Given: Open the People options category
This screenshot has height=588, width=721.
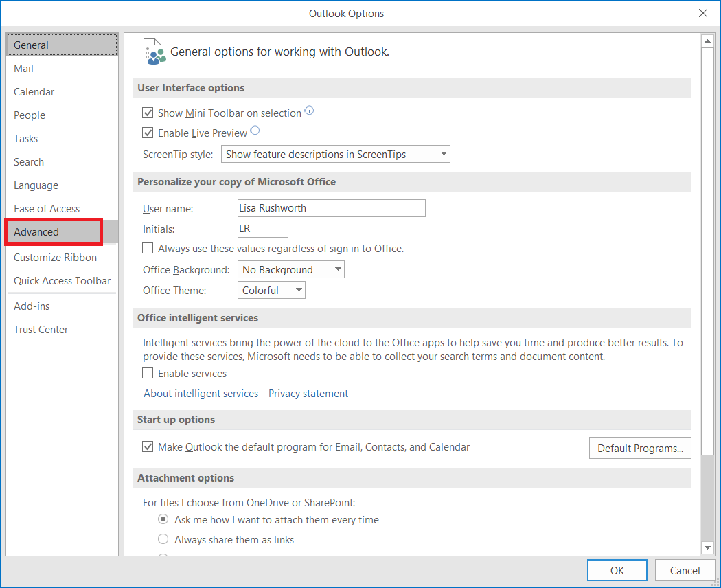Looking at the screenshot, I should coord(62,115).
